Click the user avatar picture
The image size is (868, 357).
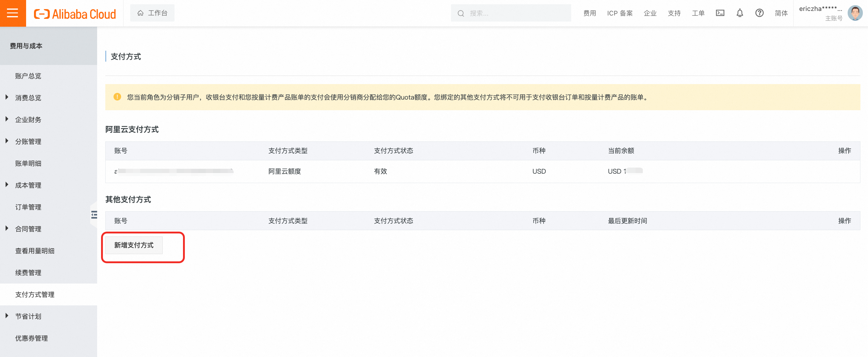click(x=855, y=13)
